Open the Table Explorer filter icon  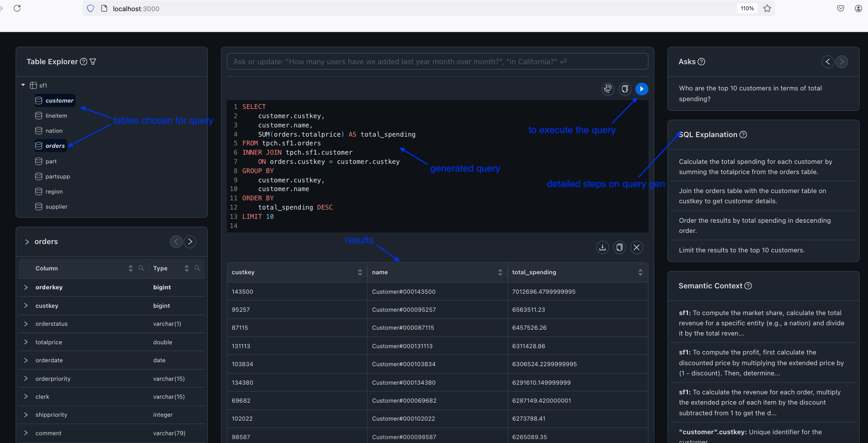coord(93,62)
